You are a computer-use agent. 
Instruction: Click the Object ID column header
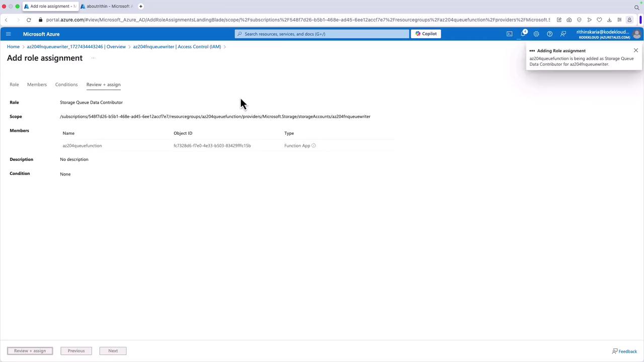(183, 133)
